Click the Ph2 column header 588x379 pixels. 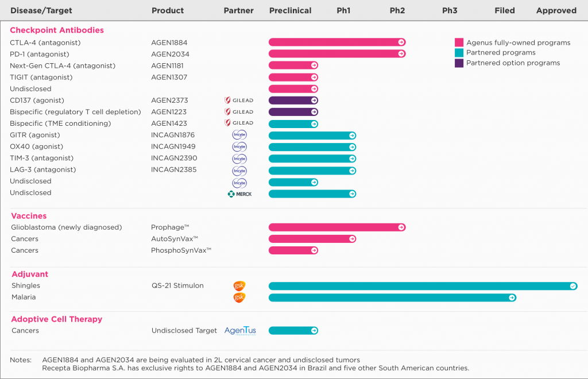tap(397, 10)
